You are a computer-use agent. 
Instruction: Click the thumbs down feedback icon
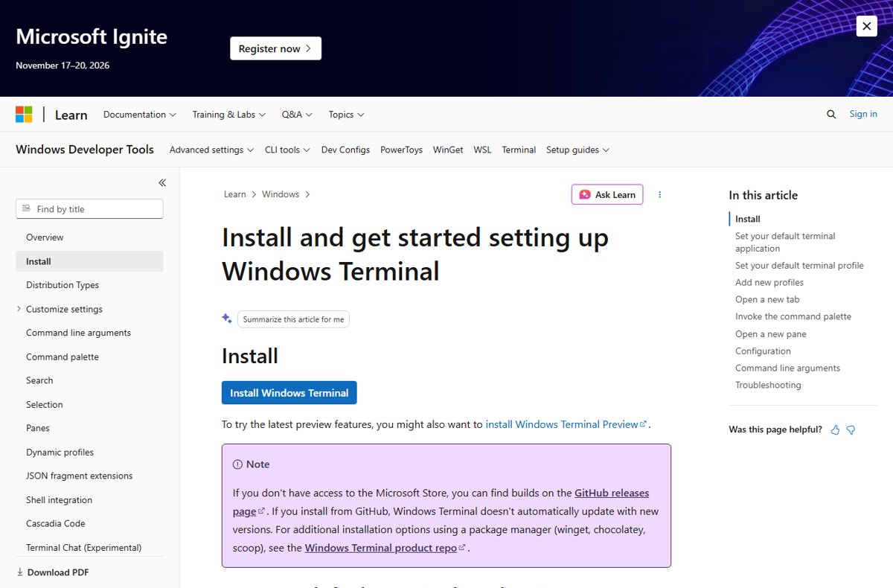pos(851,429)
